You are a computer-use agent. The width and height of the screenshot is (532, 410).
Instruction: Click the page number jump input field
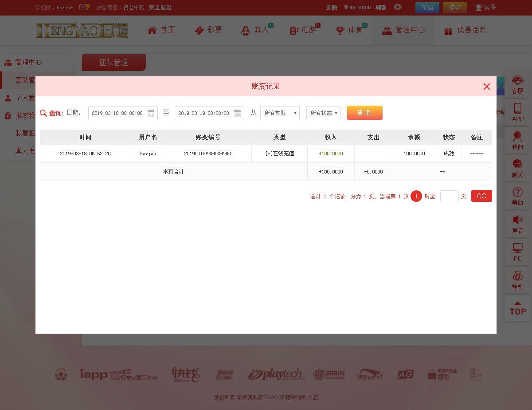[x=449, y=196]
